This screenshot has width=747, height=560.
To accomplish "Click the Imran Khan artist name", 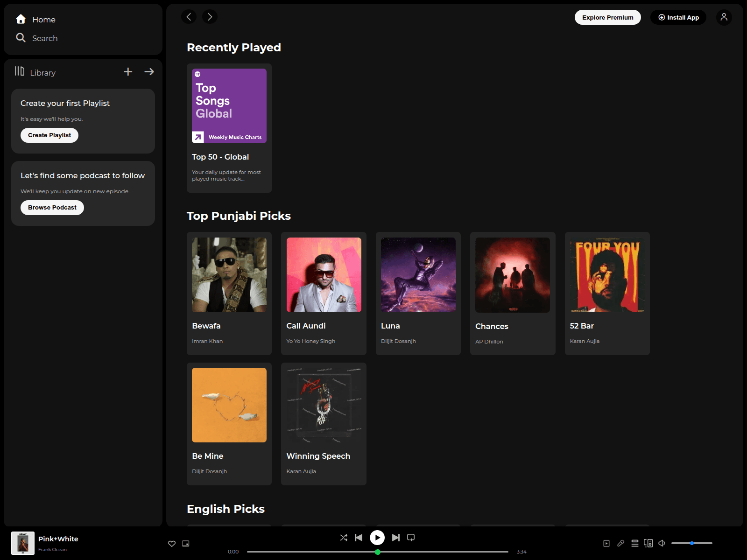I will pyautogui.click(x=207, y=341).
